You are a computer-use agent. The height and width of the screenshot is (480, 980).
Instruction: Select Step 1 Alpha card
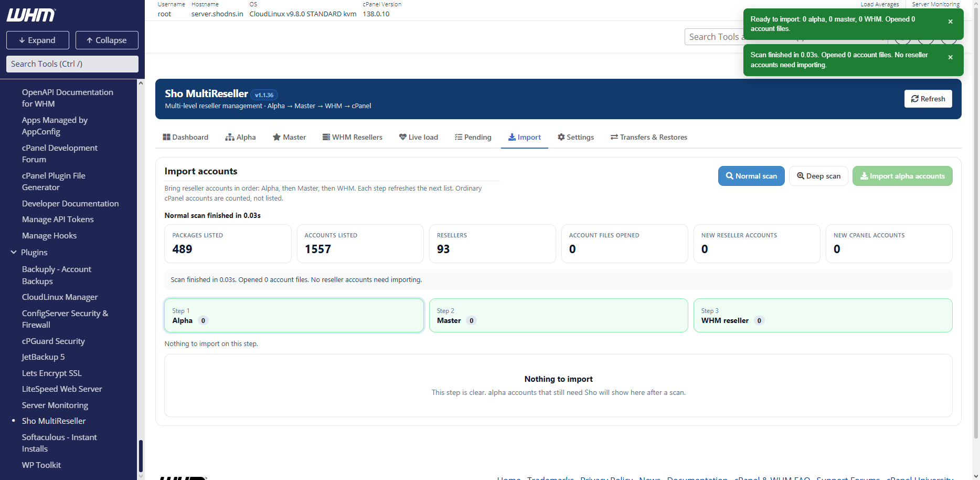coord(294,315)
